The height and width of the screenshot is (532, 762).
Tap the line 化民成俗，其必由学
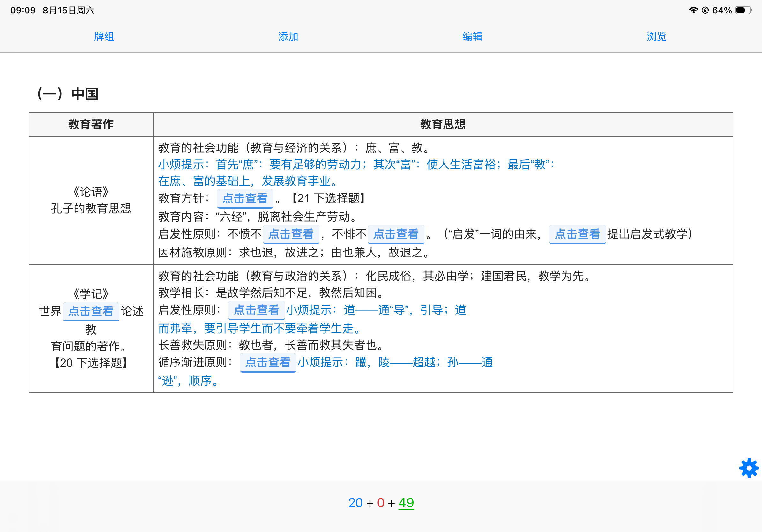pos(375,276)
